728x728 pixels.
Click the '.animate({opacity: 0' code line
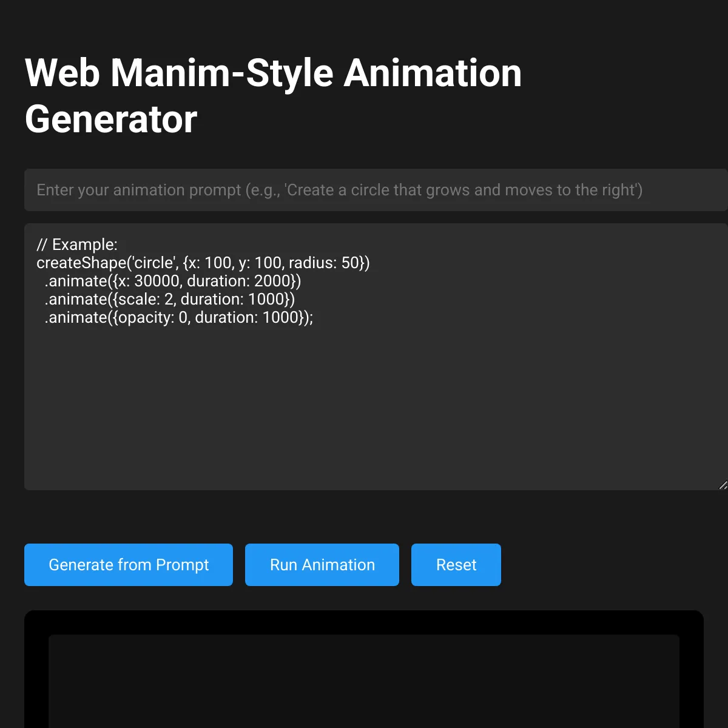(x=179, y=317)
